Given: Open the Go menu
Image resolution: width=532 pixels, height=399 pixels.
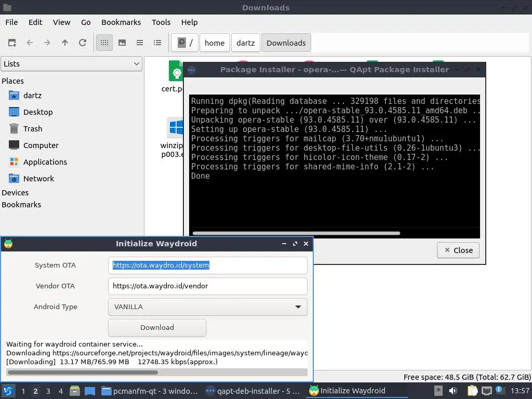Looking at the screenshot, I should coord(86,22).
